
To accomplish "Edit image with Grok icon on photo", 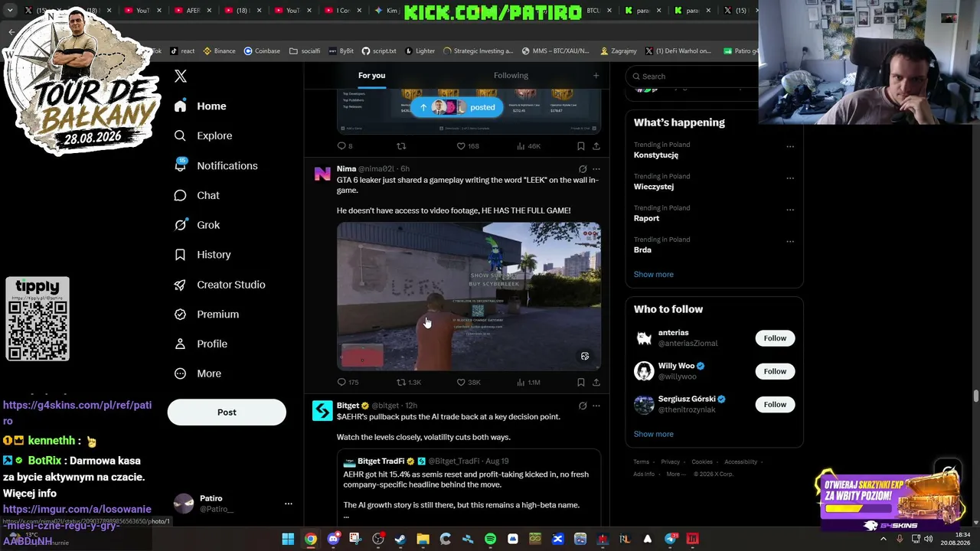I will tap(585, 356).
